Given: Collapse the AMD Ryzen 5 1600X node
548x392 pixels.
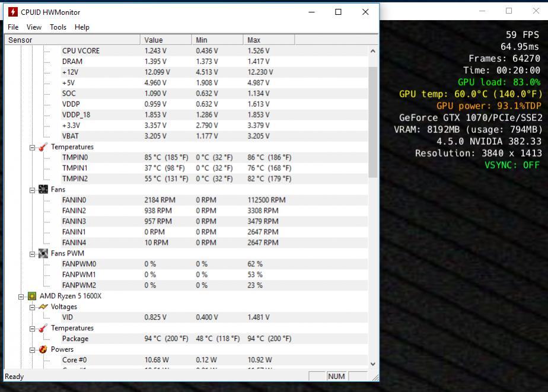Looking at the screenshot, I should [x=21, y=297].
